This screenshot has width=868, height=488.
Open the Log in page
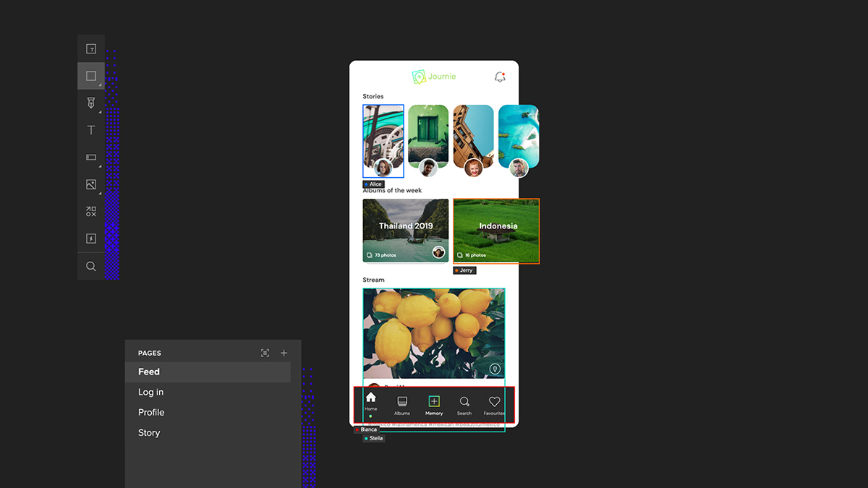tap(150, 392)
